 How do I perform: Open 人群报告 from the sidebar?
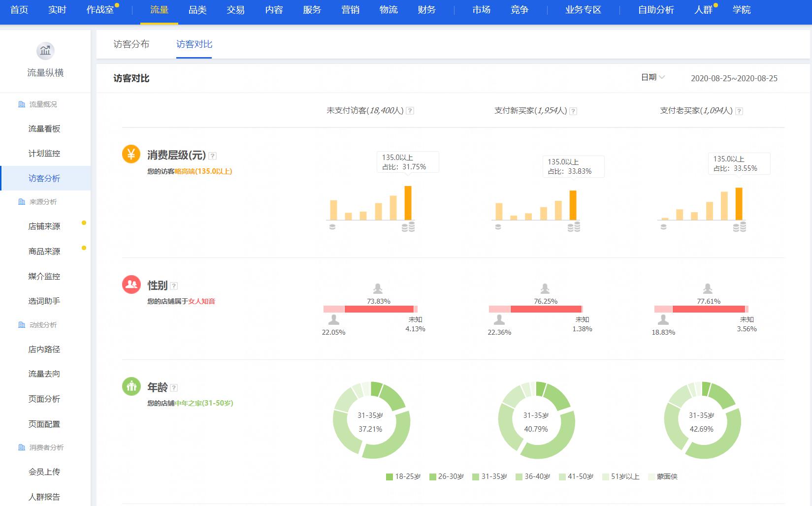pos(43,496)
